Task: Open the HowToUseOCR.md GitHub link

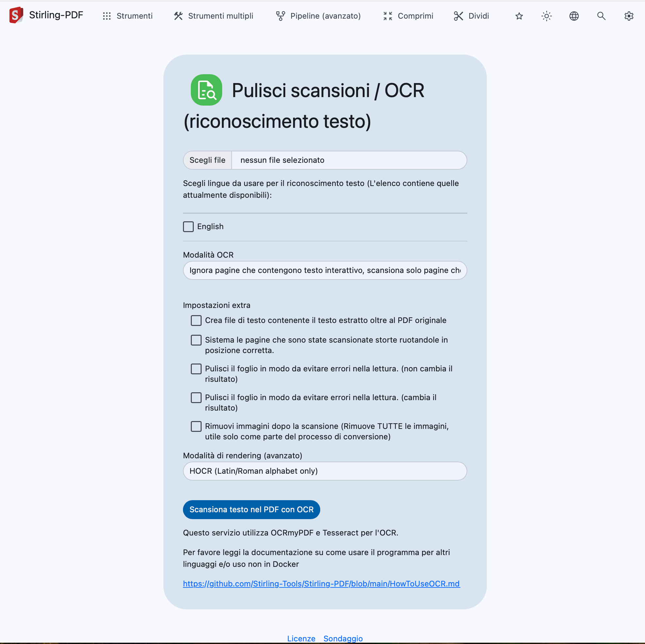Action: [x=321, y=584]
